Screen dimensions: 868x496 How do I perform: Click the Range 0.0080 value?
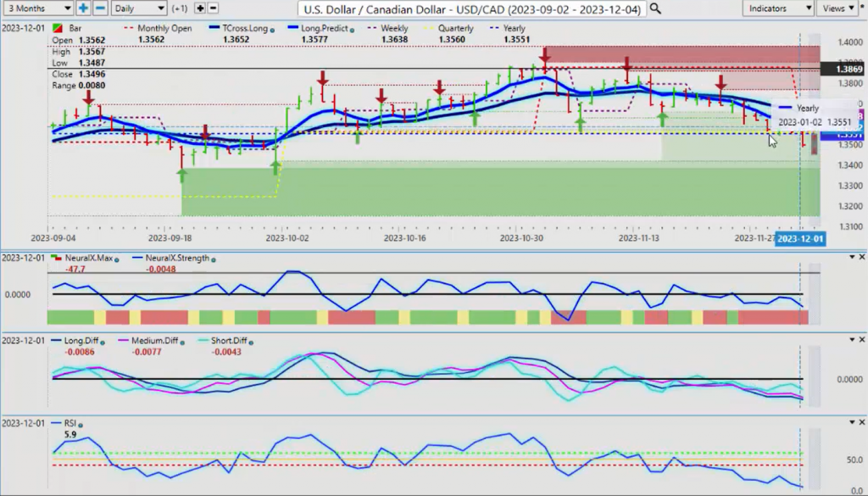[x=92, y=86]
